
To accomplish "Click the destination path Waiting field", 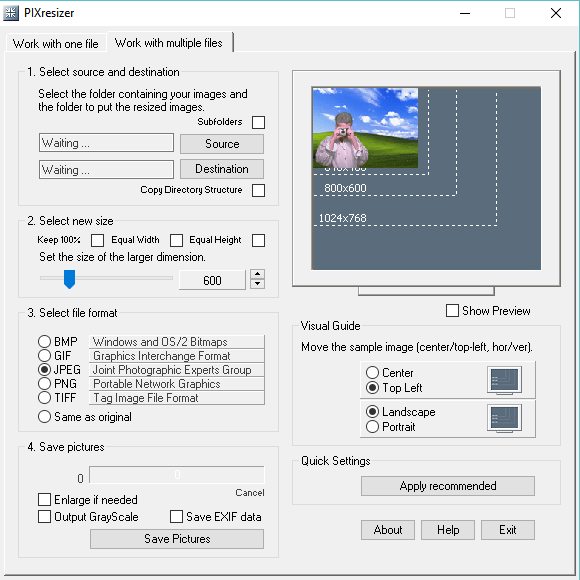I will pyautogui.click(x=106, y=170).
